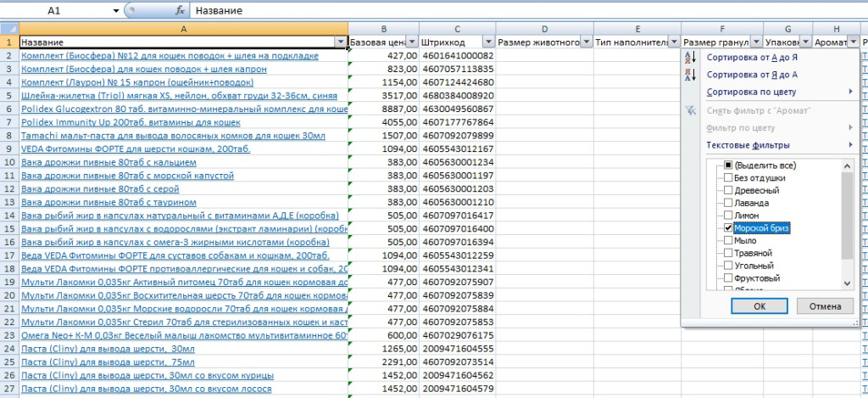
Task: Select row 14 header
Action: click(9, 215)
